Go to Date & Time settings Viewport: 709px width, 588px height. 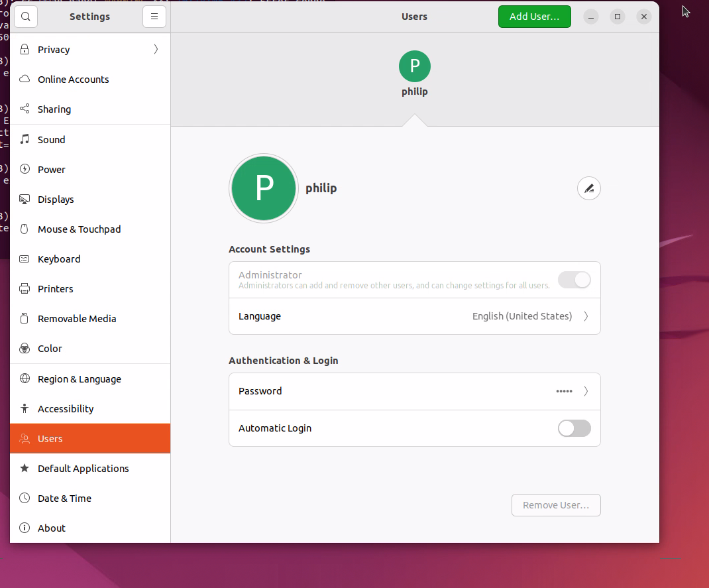tap(64, 499)
